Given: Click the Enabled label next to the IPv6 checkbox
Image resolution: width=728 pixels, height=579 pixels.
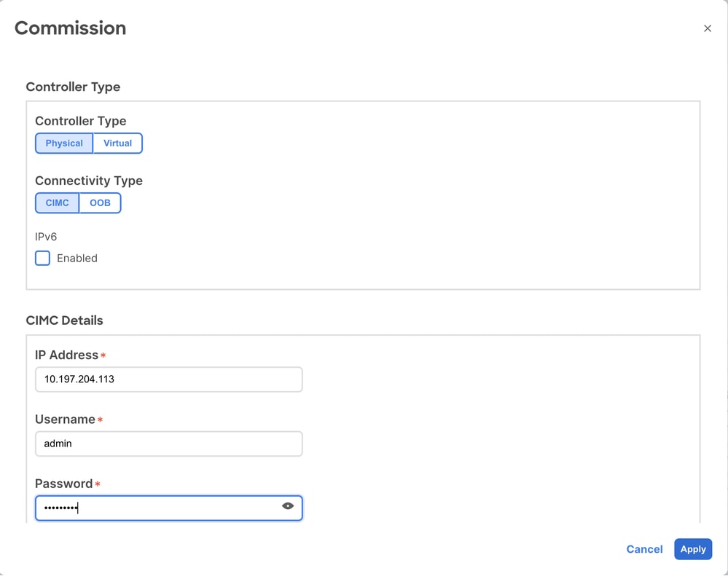Looking at the screenshot, I should pyautogui.click(x=77, y=259).
